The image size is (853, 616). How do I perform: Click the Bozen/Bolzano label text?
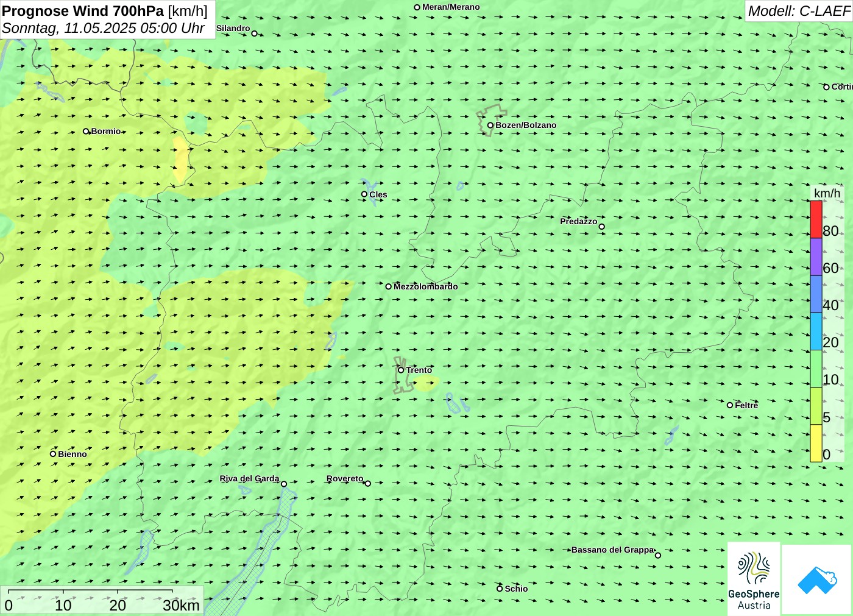point(526,126)
